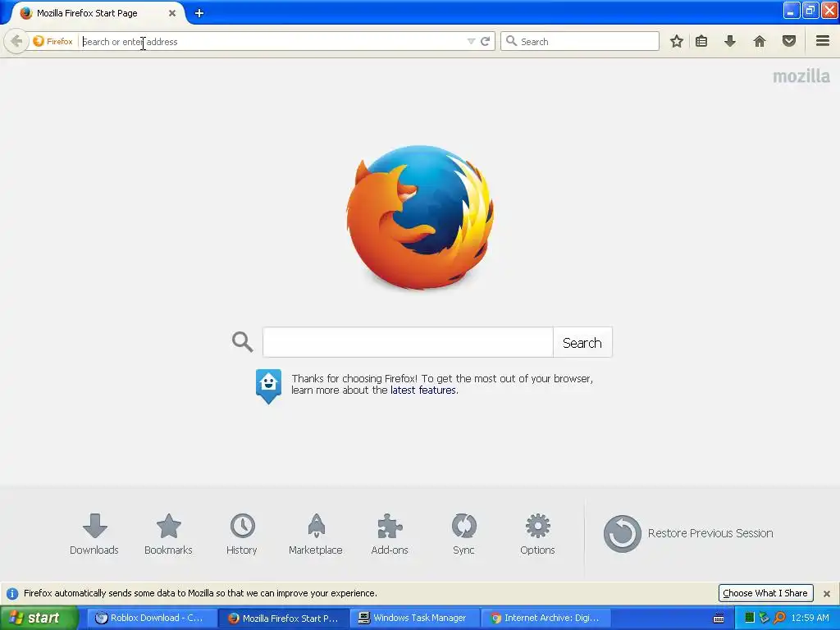The image size is (840, 630).
Task: Click Choose What I Share button
Action: point(765,593)
